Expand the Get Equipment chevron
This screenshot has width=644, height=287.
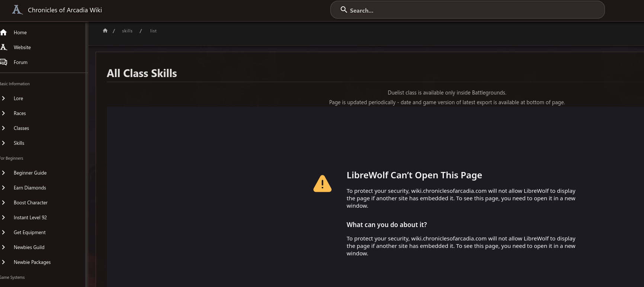pyautogui.click(x=3, y=232)
